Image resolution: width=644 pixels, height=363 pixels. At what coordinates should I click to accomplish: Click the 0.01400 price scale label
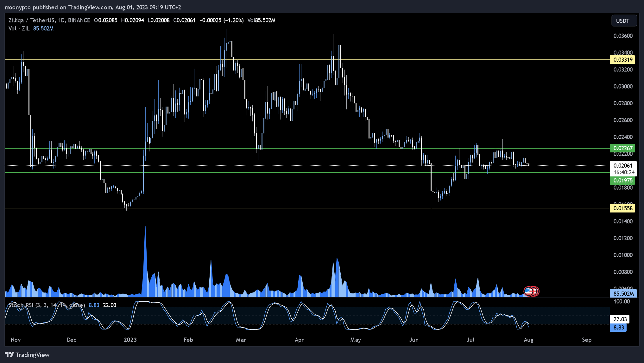[x=623, y=221]
